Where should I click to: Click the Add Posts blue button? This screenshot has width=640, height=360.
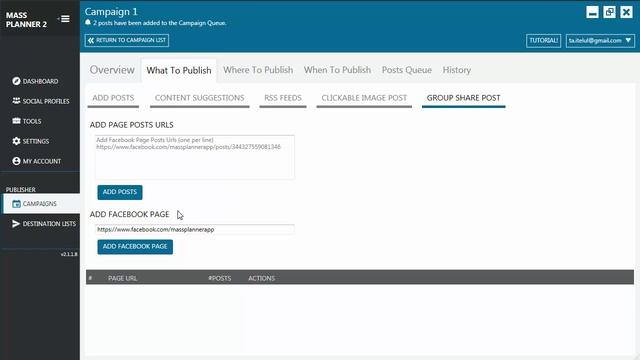point(120,192)
